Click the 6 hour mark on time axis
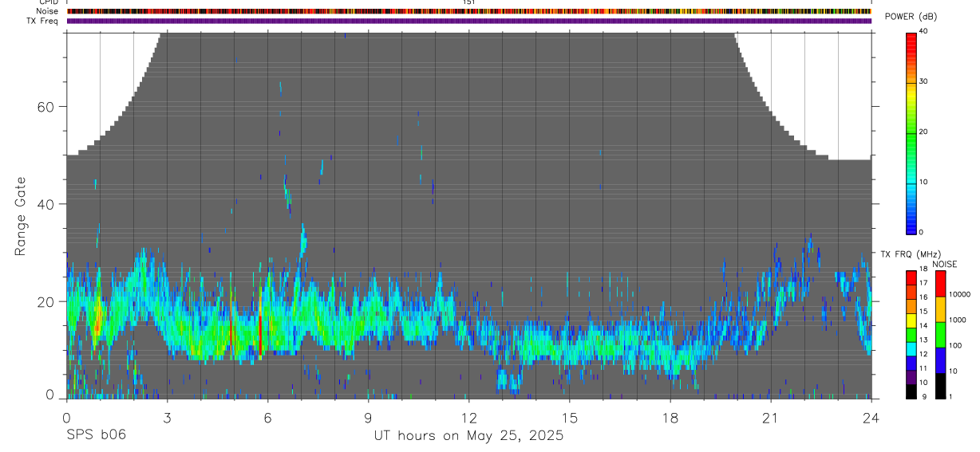Screen dimensions: 980x452 268,417
